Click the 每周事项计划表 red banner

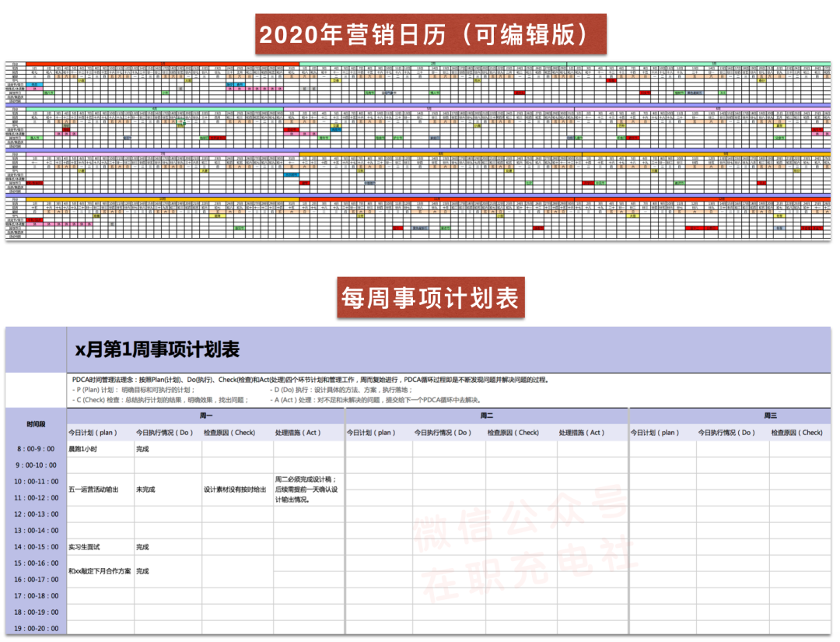click(x=430, y=297)
